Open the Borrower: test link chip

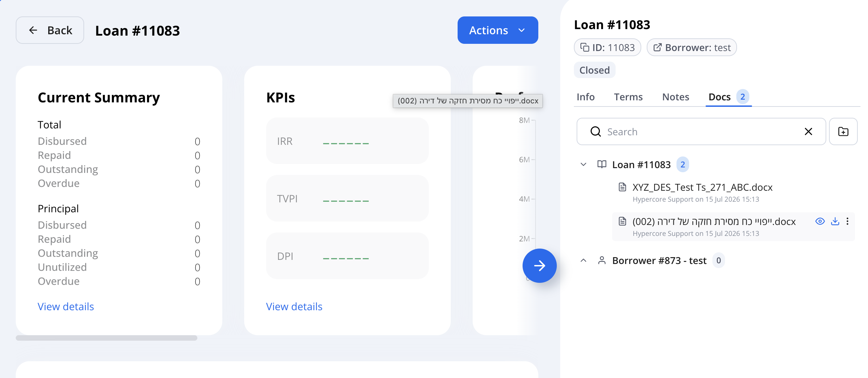click(692, 47)
